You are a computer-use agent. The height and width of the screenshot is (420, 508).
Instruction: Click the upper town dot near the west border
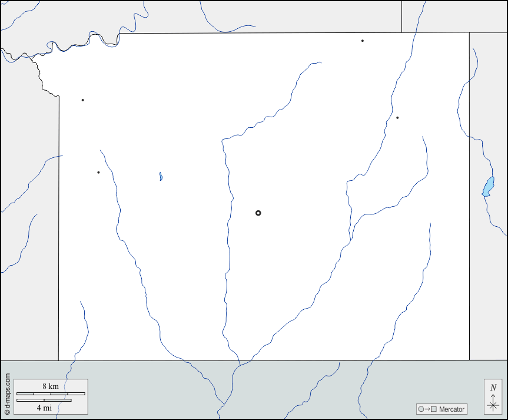[x=82, y=100]
